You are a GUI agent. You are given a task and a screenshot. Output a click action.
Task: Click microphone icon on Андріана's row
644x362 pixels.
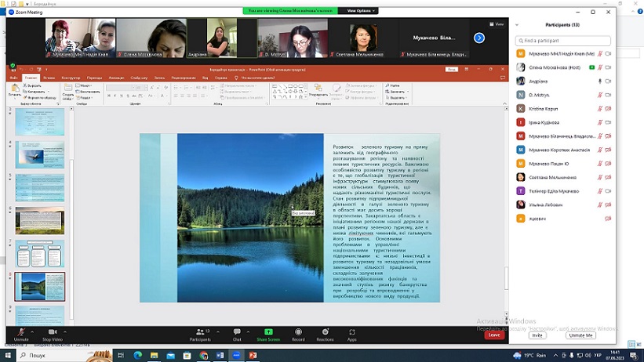(x=599, y=81)
